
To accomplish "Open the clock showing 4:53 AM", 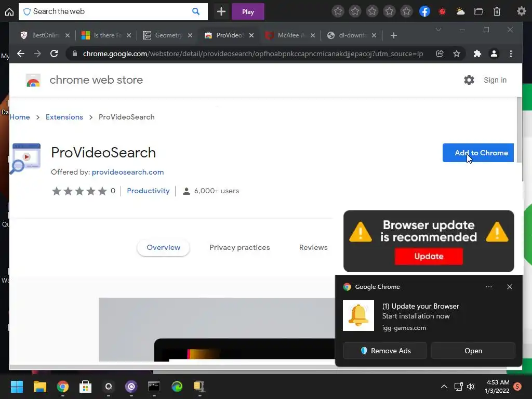I will pos(497,387).
